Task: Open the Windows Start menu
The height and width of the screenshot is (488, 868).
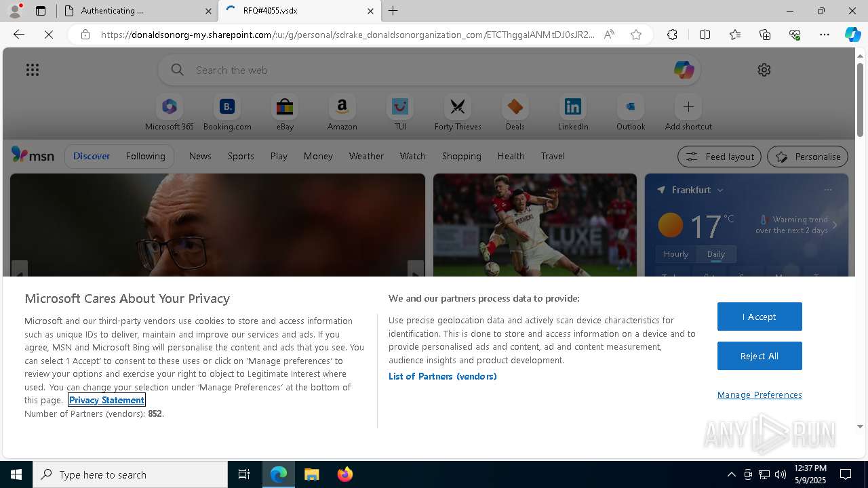Action: tap(16, 474)
